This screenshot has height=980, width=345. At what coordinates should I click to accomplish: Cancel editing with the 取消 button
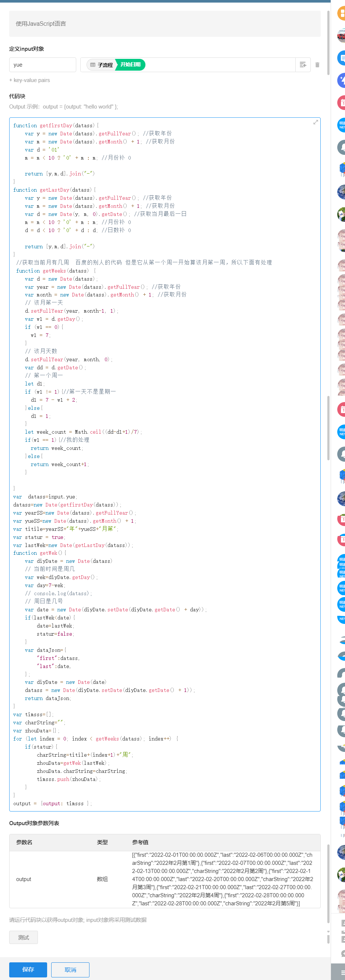pyautogui.click(x=70, y=969)
